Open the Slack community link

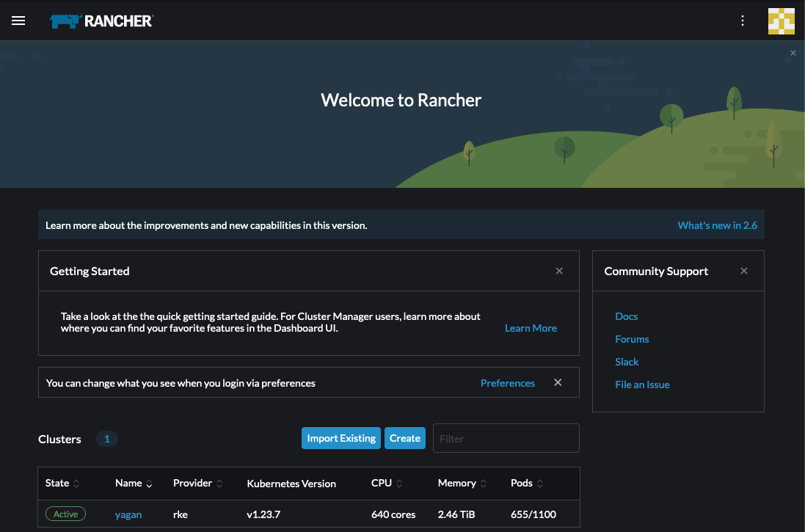tap(627, 362)
